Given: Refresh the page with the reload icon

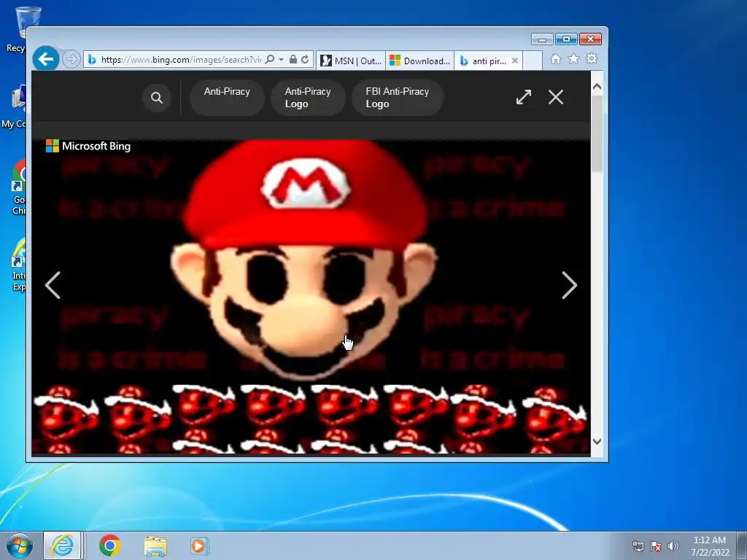Looking at the screenshot, I should tap(305, 60).
